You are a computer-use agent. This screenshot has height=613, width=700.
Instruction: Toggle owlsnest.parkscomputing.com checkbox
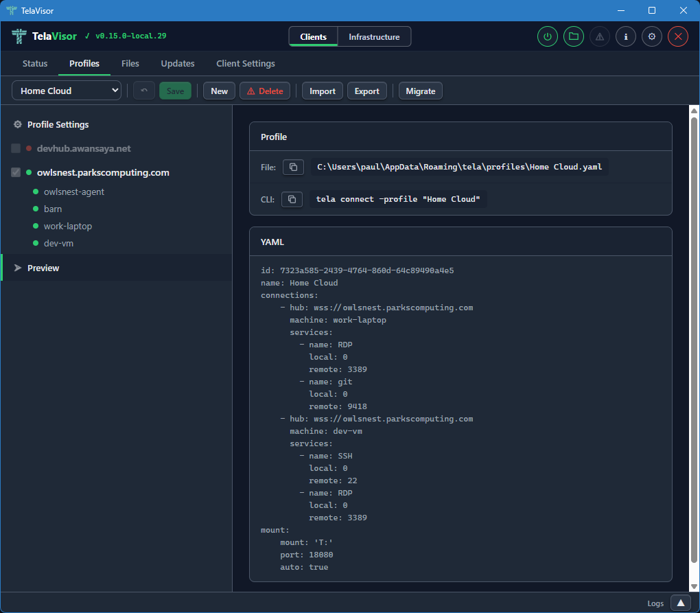pos(16,172)
